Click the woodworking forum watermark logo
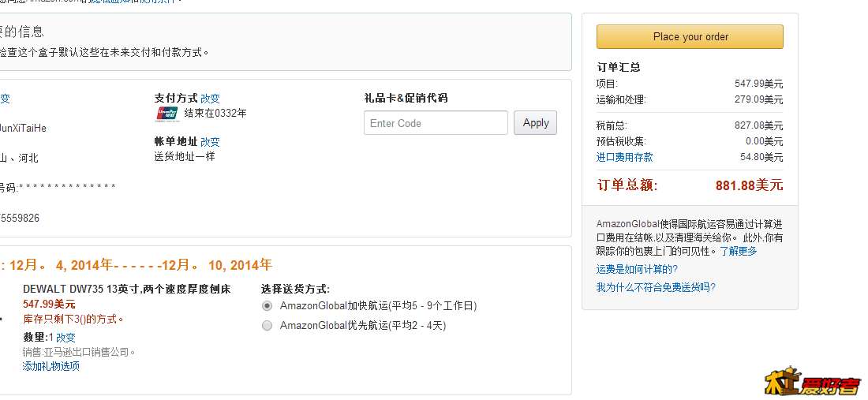This screenshot has height=400, width=868. (x=814, y=382)
